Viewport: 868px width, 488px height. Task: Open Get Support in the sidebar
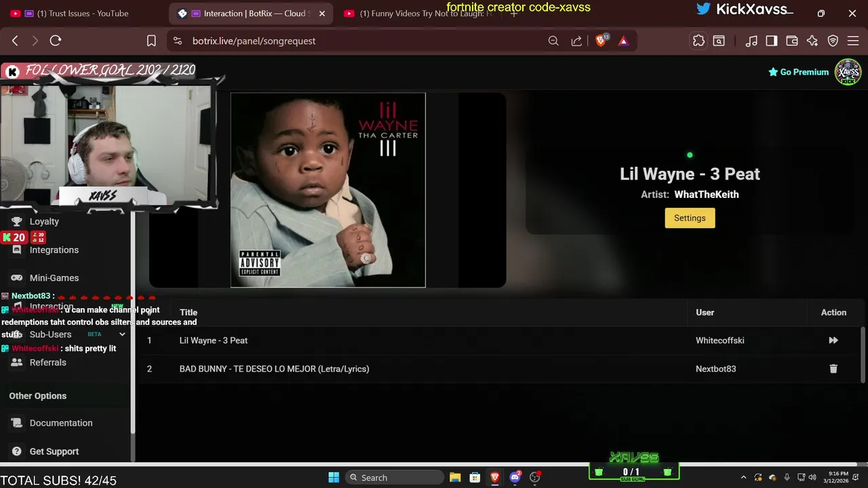coord(54,451)
